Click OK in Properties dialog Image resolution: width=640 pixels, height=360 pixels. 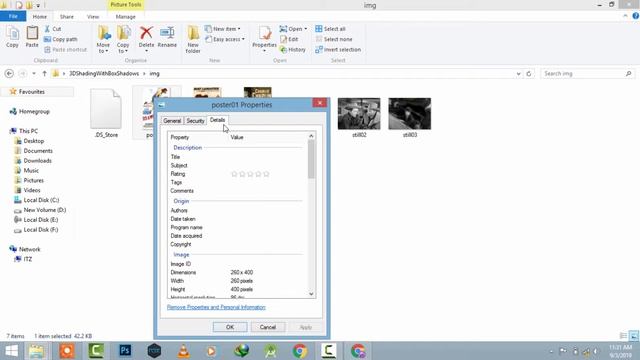coord(230,327)
